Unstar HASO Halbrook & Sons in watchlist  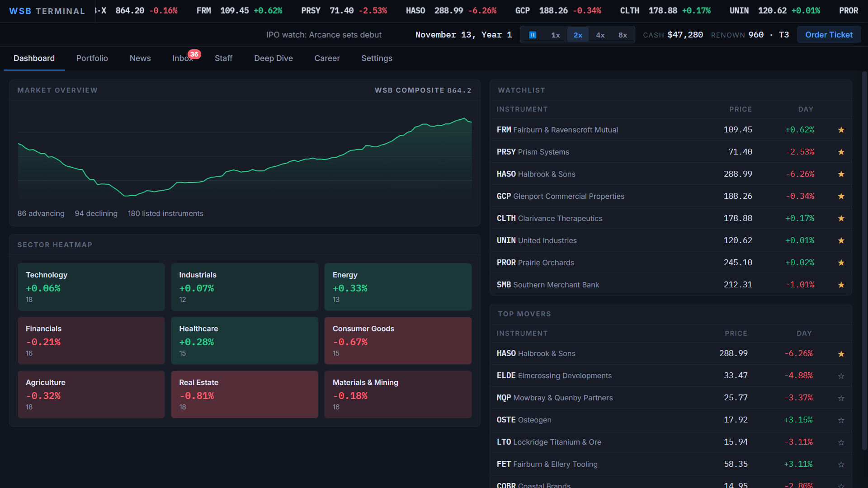pyautogui.click(x=841, y=174)
